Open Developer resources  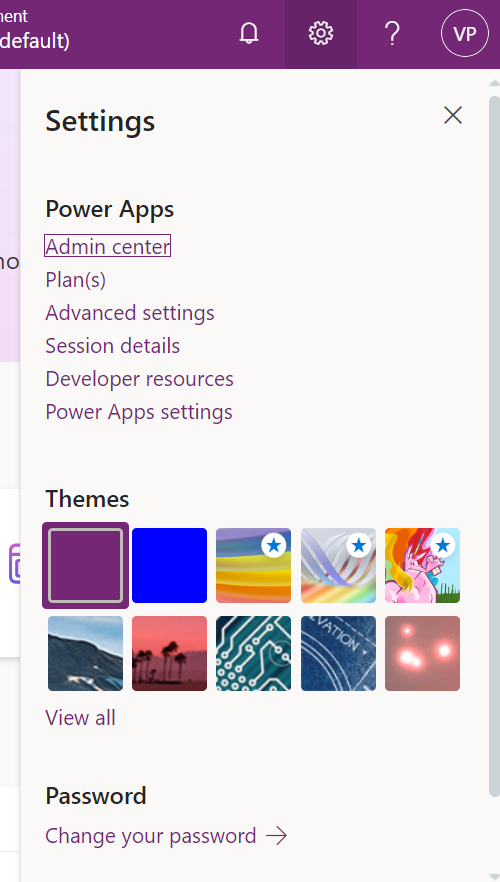139,379
